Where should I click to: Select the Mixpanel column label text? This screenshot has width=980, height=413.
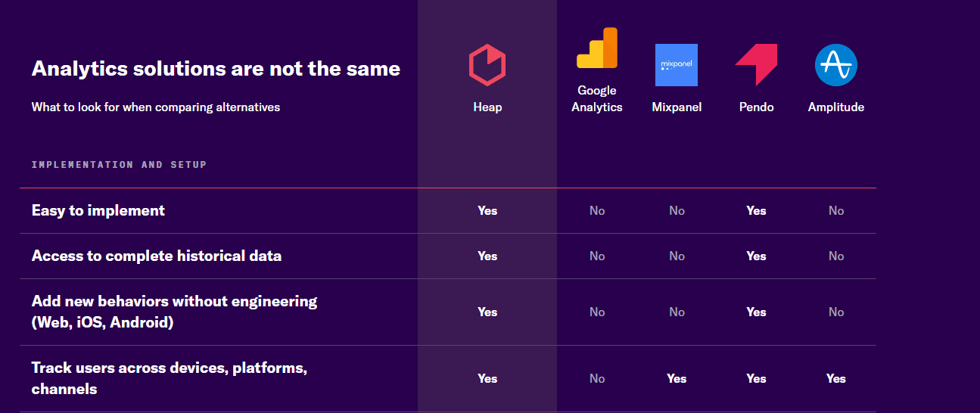pos(677,107)
